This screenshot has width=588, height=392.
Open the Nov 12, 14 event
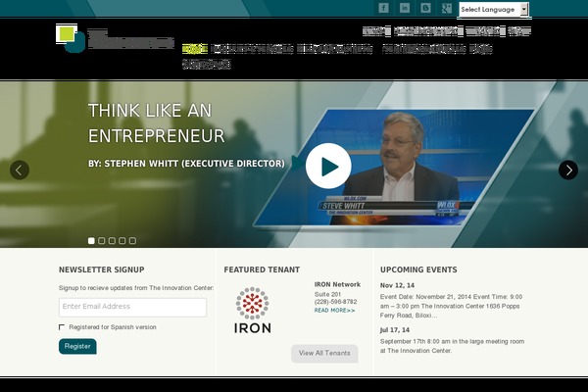pos(397,285)
